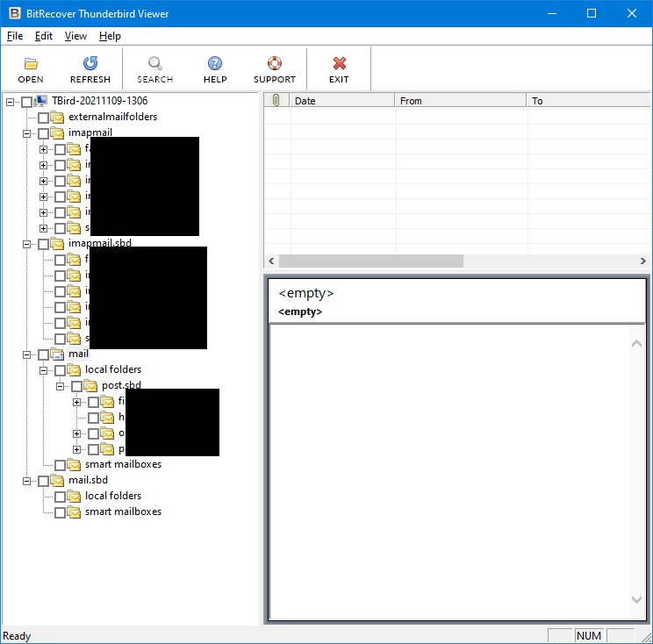Collapse the mail.sbd tree node
Image resolution: width=653 pixels, height=644 pixels.
point(26,482)
